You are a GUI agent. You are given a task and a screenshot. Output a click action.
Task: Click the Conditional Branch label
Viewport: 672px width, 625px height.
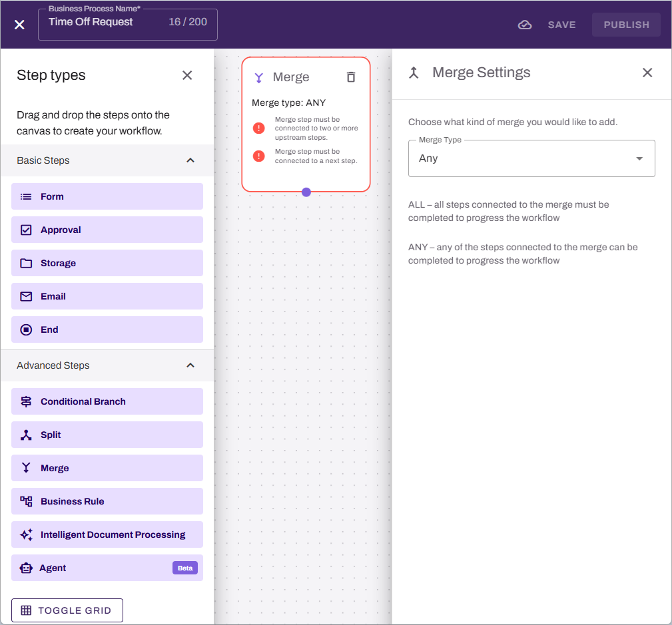click(x=83, y=401)
